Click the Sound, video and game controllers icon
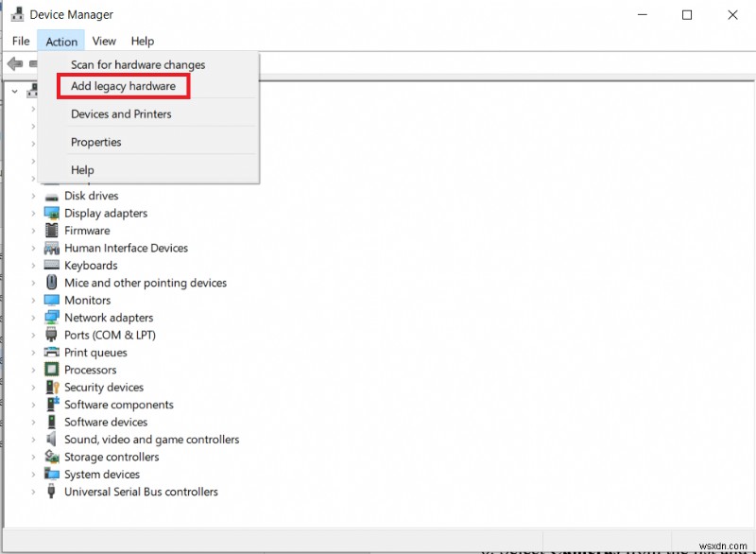 pyautogui.click(x=50, y=440)
